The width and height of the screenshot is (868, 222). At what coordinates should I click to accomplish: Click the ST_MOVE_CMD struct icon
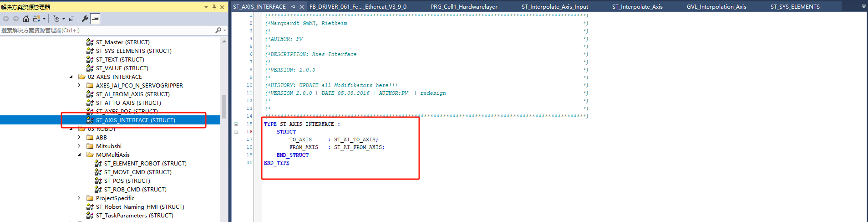(98, 172)
